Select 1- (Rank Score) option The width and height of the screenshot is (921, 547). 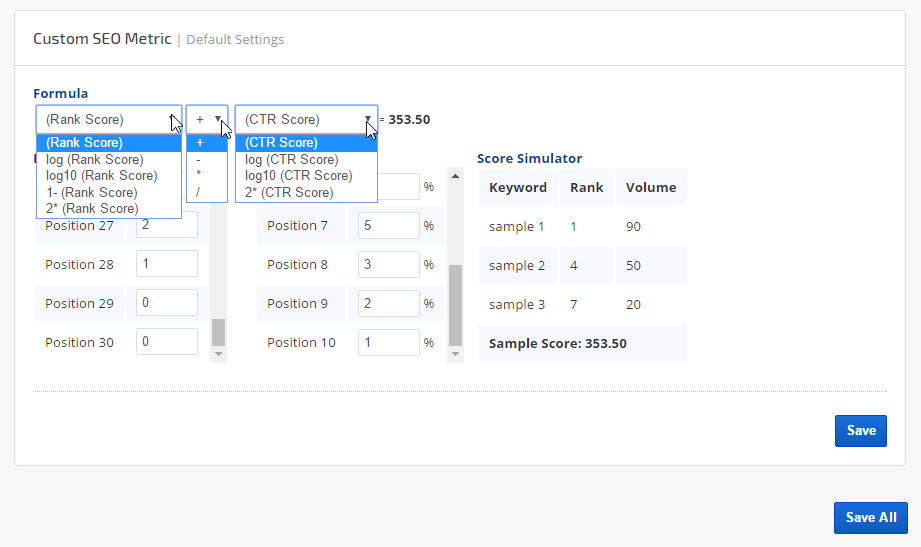tap(92, 192)
